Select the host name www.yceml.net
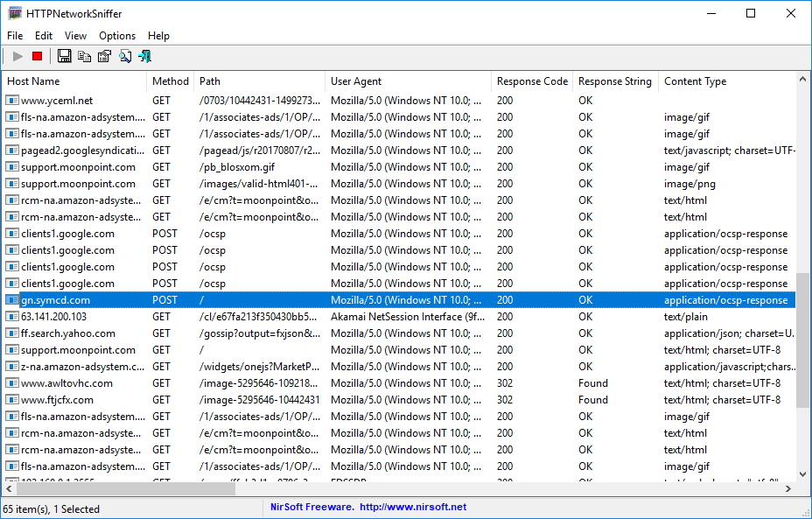 57,101
